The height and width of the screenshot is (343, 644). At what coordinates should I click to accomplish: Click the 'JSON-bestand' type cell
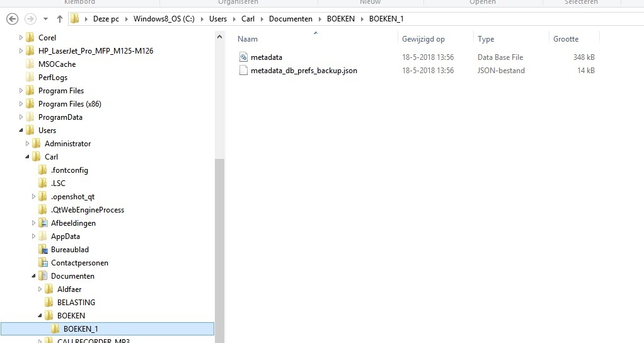501,71
